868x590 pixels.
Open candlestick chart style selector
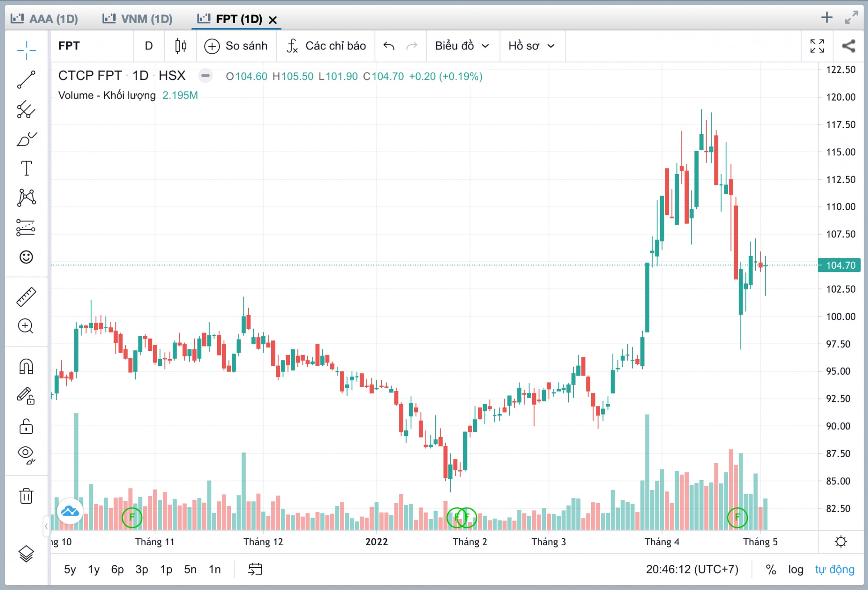[x=181, y=46]
